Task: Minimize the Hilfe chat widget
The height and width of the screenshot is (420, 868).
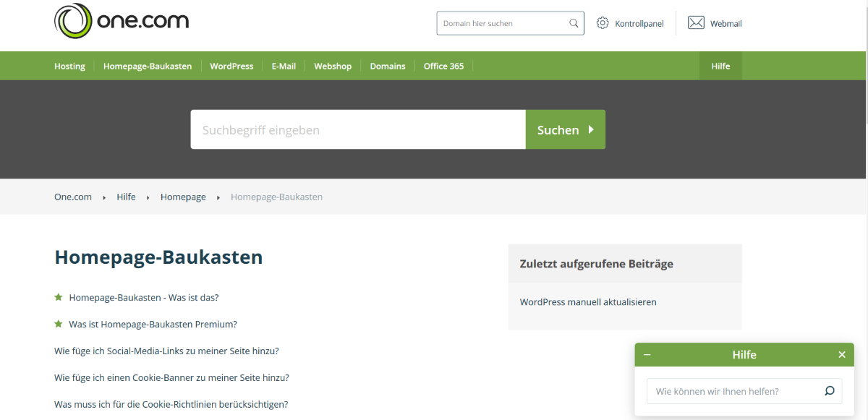Action: [647, 355]
